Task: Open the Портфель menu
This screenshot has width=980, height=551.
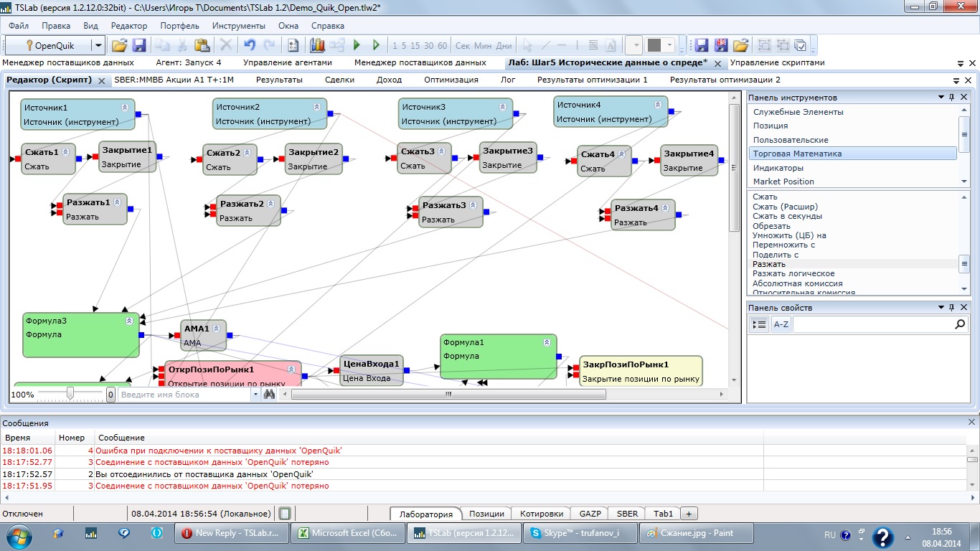Action: [x=179, y=26]
